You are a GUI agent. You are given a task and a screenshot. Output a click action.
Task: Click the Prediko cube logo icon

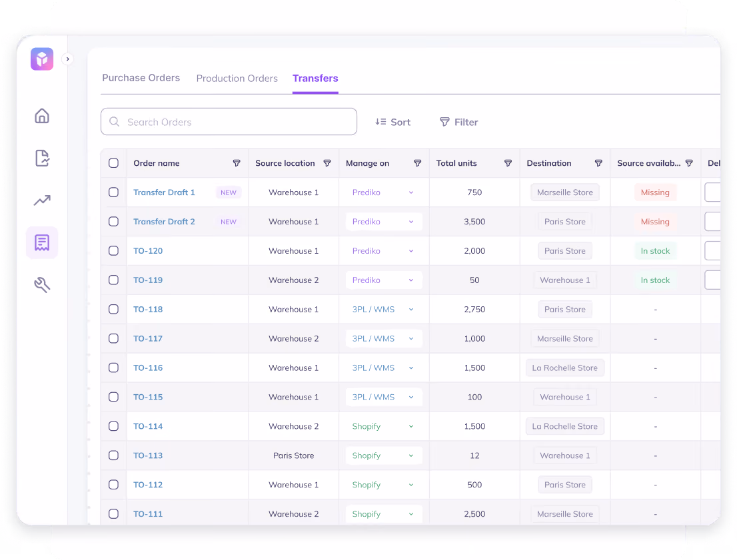[42, 59]
